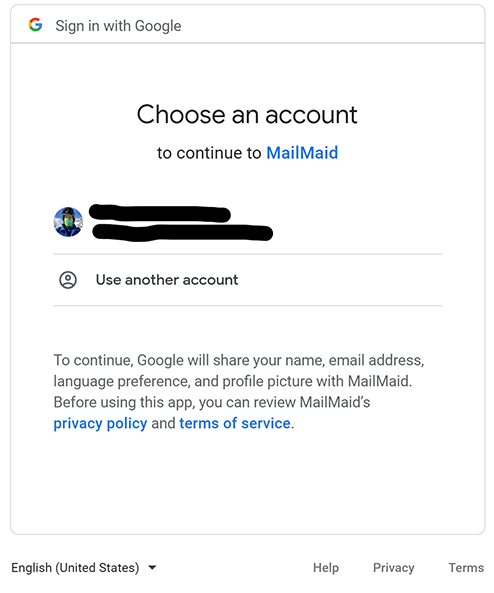Viewport: 494px width, 593px height.
Task: Click blank area of the Use another account row
Action: pos(340,280)
